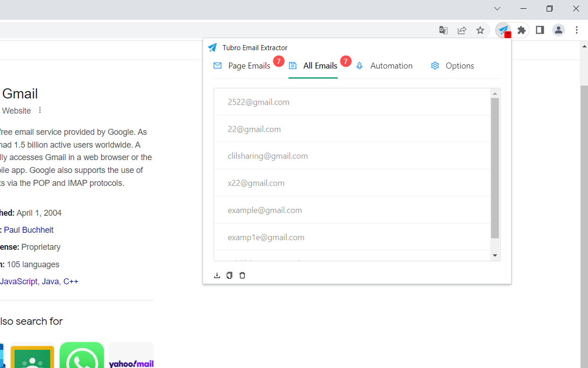Open the Options tab
Viewport: 588px width, 368px height.
452,66
